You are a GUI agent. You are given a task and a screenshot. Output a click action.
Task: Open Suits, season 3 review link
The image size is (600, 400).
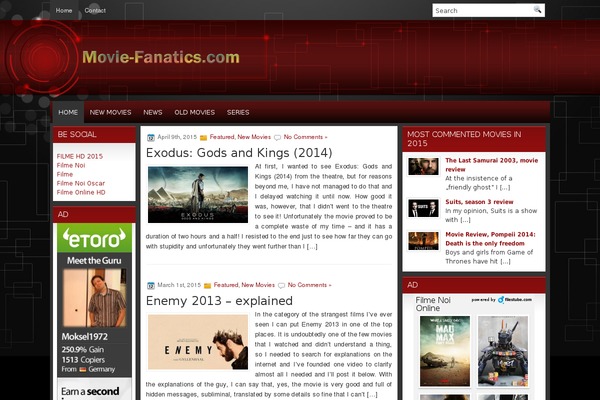click(x=479, y=202)
